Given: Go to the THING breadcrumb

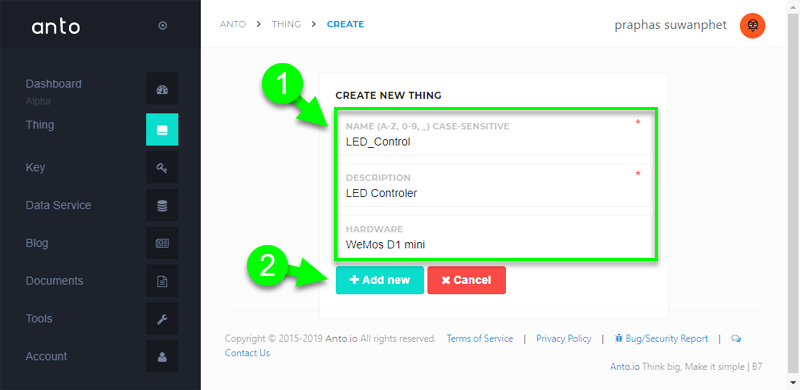Looking at the screenshot, I should pos(286,24).
